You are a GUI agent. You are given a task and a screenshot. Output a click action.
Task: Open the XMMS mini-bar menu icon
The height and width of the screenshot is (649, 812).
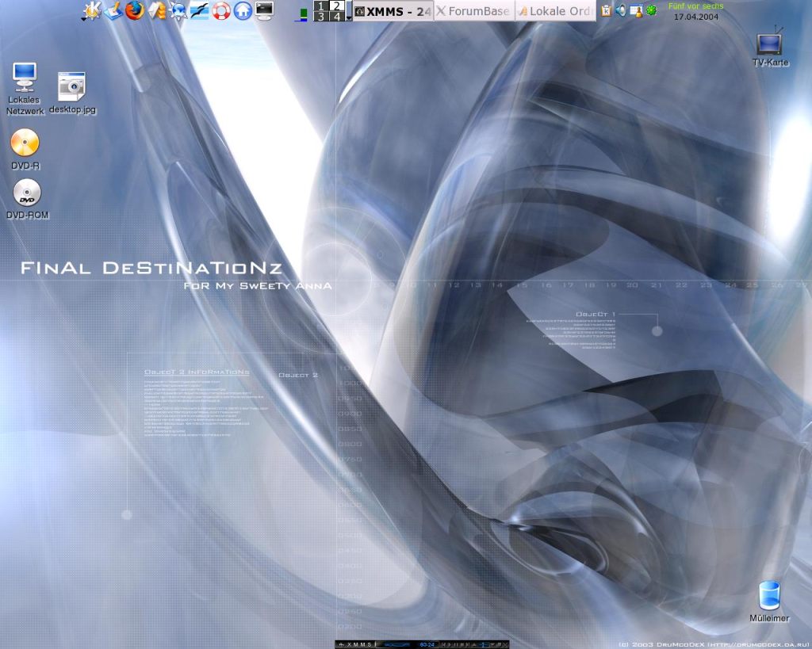pos(342,645)
